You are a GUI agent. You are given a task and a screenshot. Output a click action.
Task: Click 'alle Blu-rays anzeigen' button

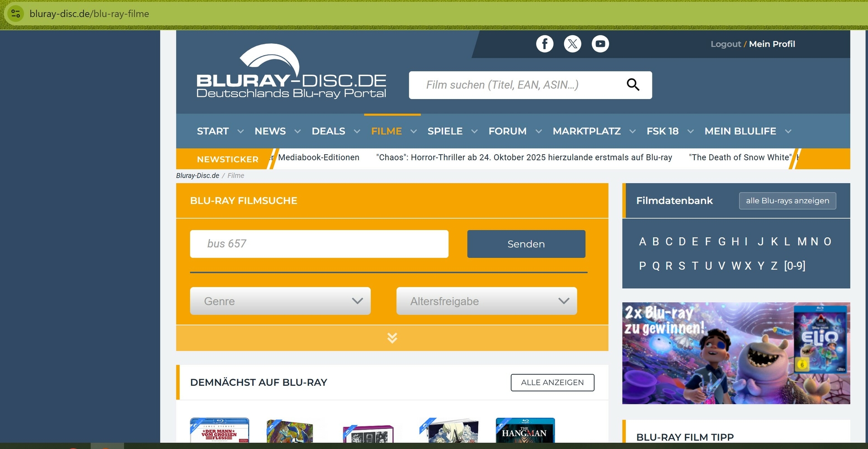click(787, 201)
